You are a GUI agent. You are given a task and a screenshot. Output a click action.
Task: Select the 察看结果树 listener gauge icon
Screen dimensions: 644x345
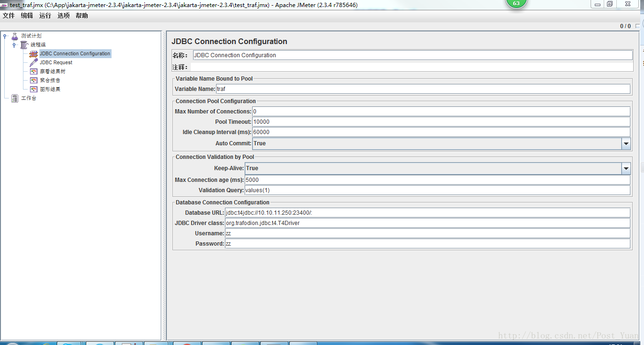33,71
